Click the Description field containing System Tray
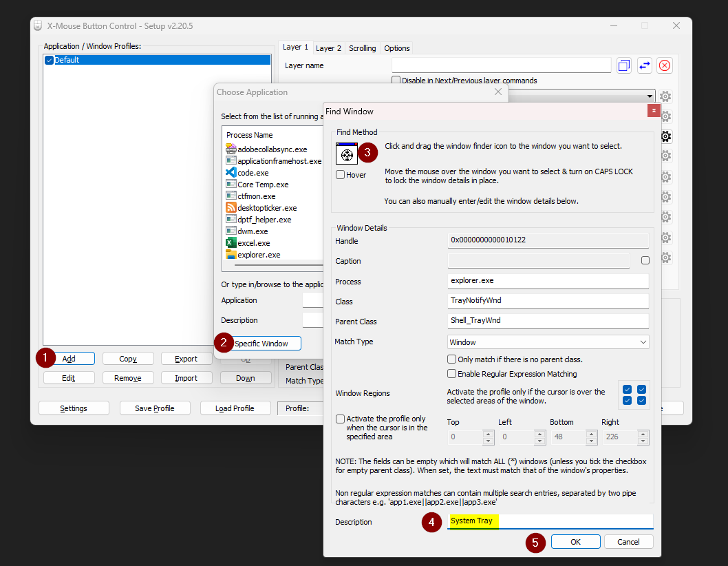The height and width of the screenshot is (566, 728). [550, 521]
